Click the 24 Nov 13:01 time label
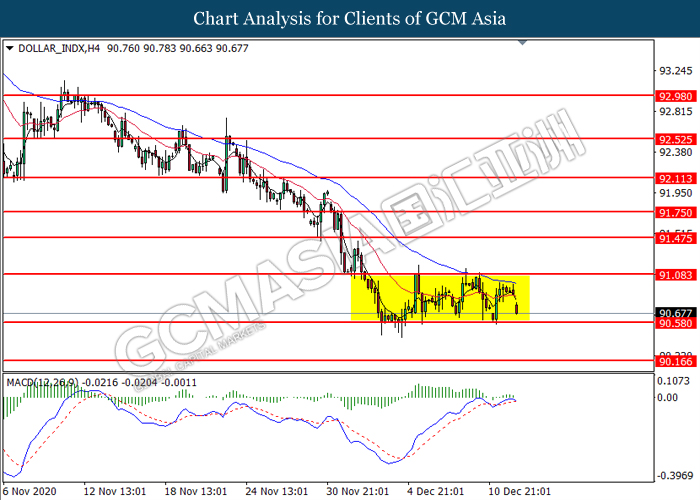700x500 pixels. [277, 492]
